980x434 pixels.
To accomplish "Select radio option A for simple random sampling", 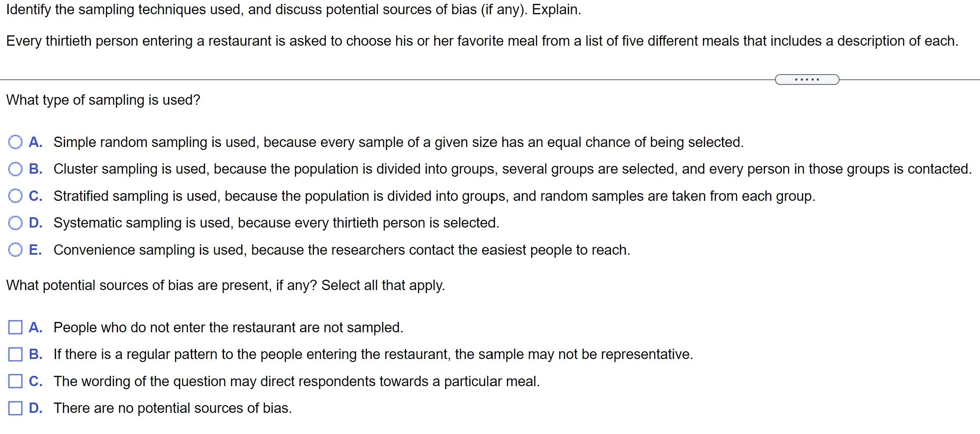I will (16, 142).
